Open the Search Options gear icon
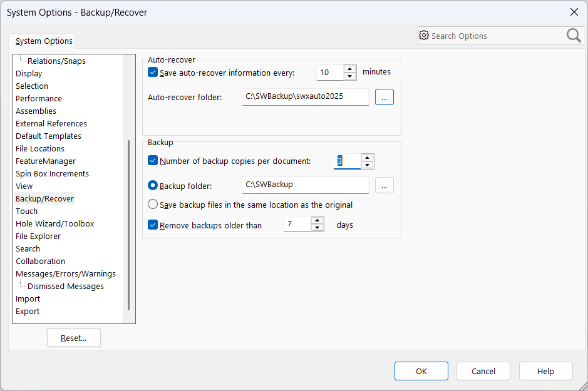This screenshot has height=391, width=588. click(x=424, y=36)
